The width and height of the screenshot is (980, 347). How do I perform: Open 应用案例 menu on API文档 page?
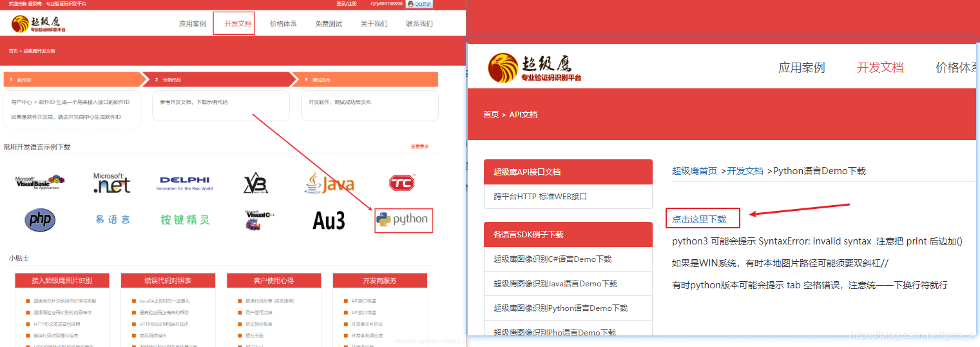(802, 68)
